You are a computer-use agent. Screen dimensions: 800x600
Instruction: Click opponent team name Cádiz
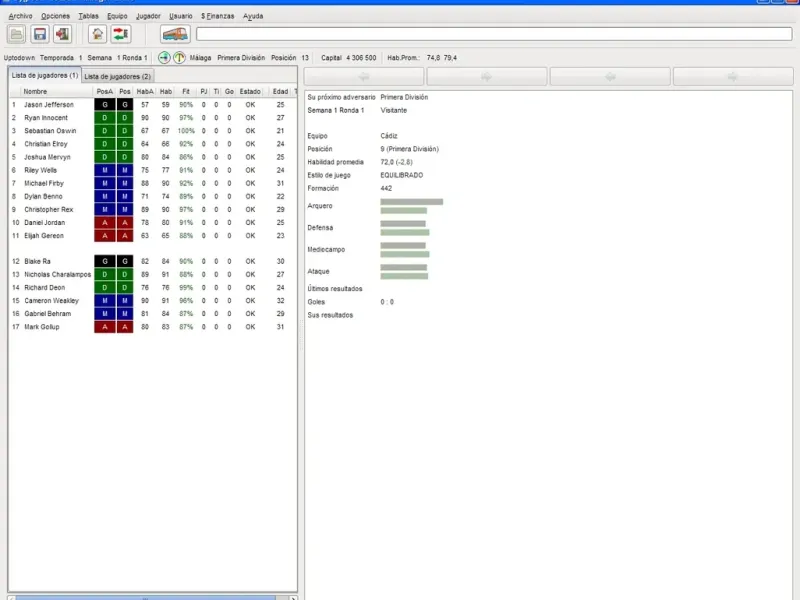[389, 136]
